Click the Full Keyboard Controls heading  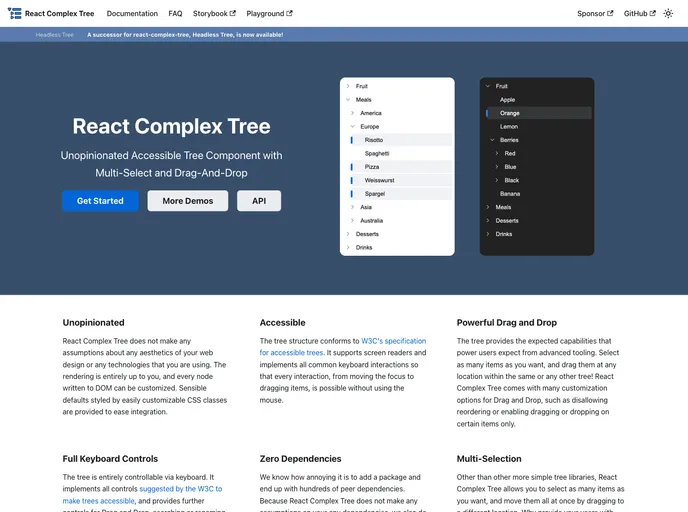[x=110, y=458]
